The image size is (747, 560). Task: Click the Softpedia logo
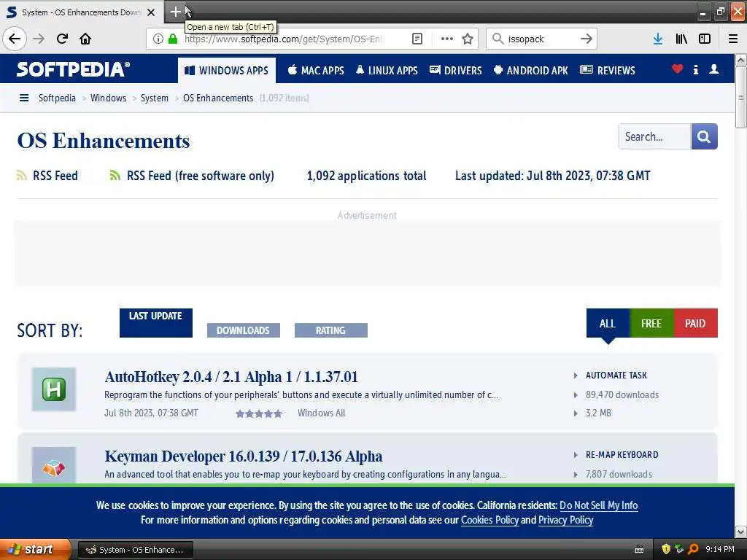click(x=74, y=69)
